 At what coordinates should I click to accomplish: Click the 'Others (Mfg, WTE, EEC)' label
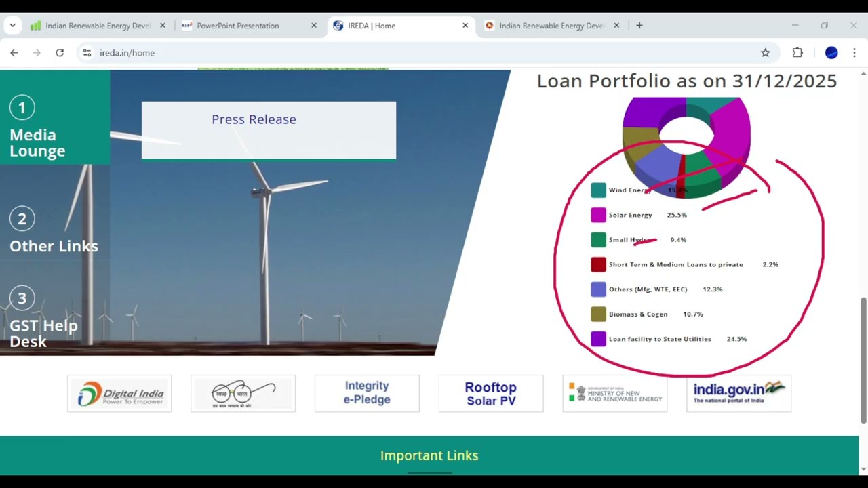click(648, 289)
